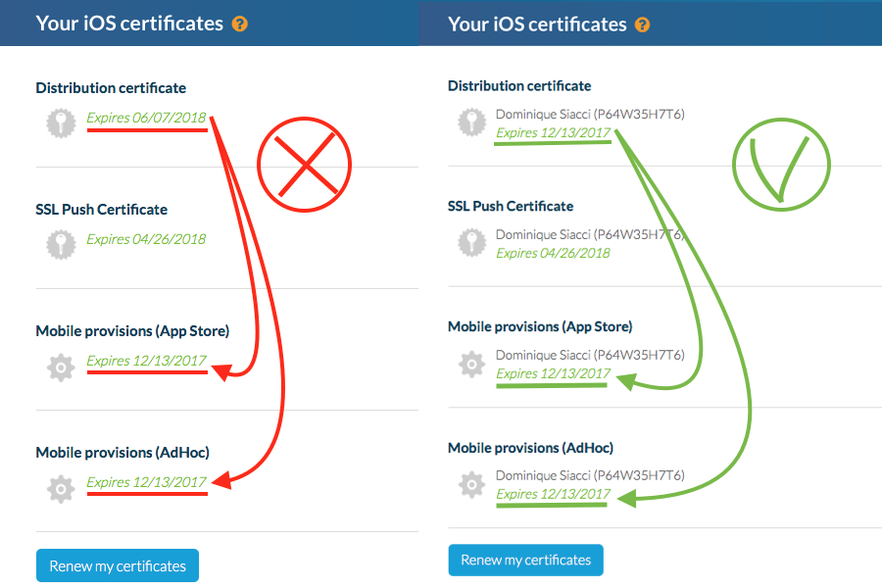Click the left App Store 'Expires 12/13/2017' date

pos(146,361)
